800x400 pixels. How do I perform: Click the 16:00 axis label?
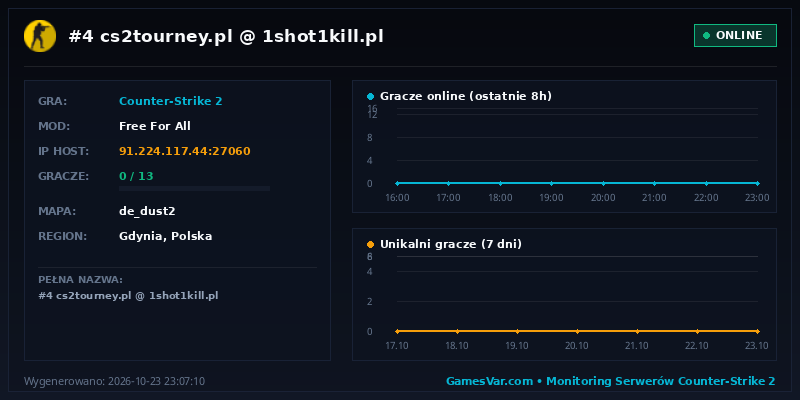coord(397,197)
